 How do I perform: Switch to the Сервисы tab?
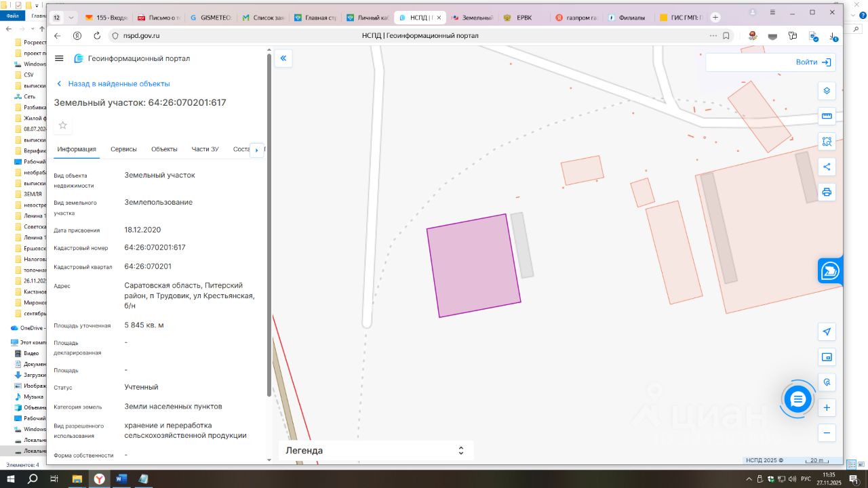click(x=123, y=149)
